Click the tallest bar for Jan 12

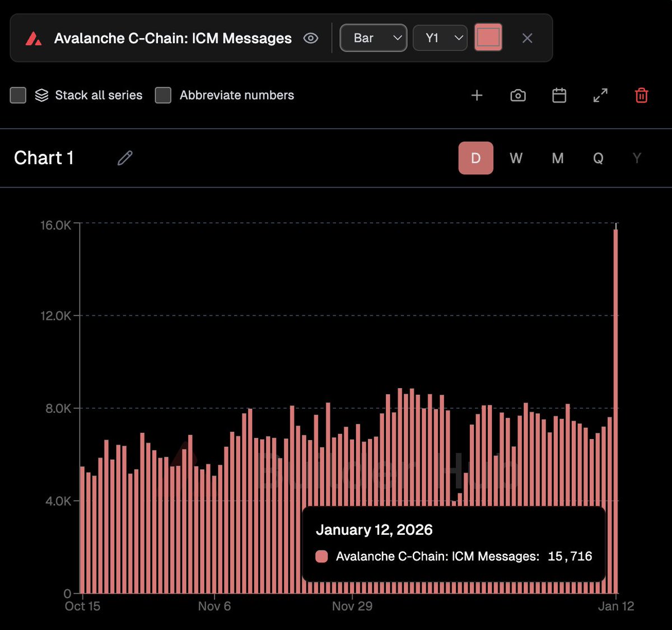615,411
